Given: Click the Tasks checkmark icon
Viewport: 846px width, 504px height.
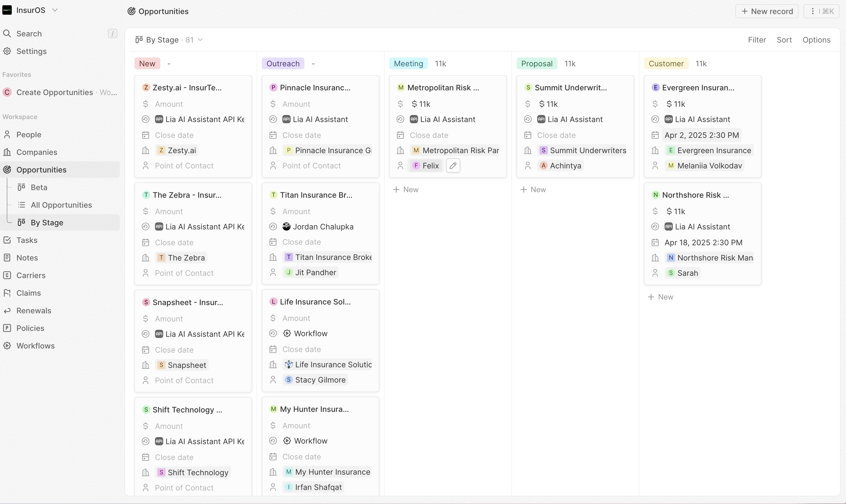Looking at the screenshot, I should [x=7, y=240].
